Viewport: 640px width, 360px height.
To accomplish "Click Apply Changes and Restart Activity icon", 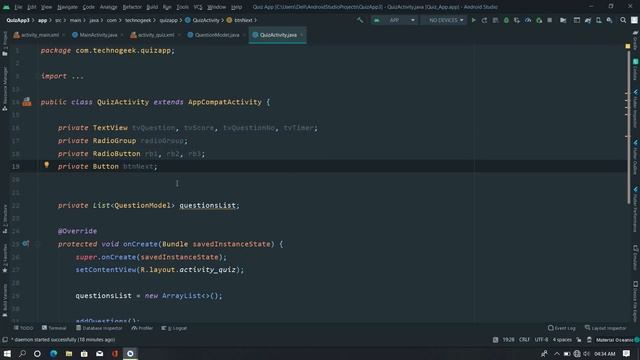I will click(x=484, y=20).
